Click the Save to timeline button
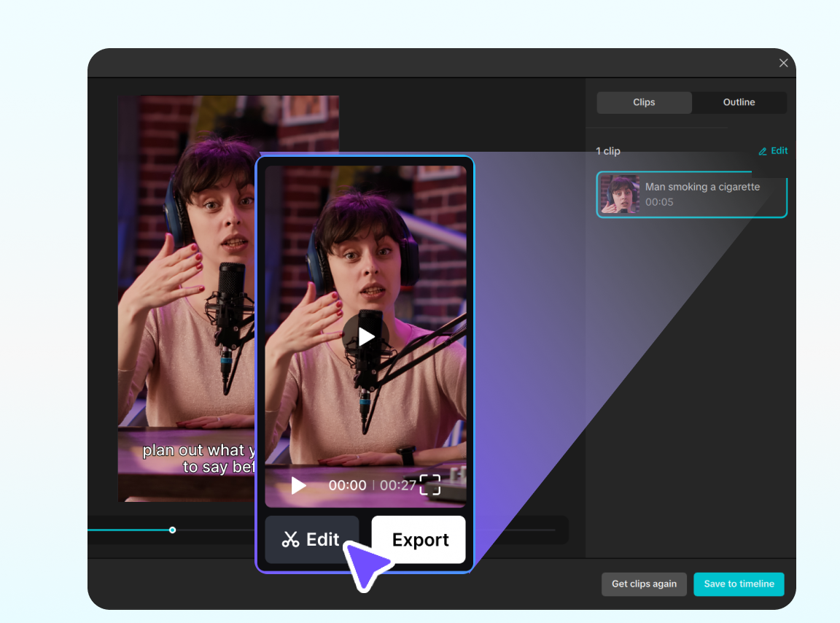Image resolution: width=840 pixels, height=623 pixels. [739, 584]
